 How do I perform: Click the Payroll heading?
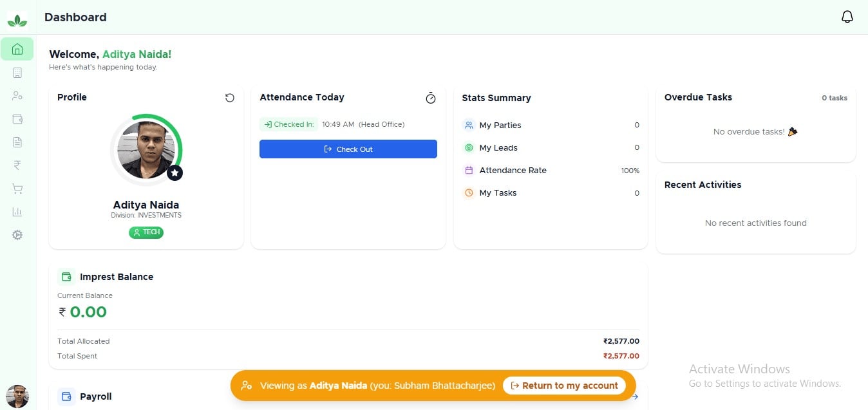click(96, 396)
